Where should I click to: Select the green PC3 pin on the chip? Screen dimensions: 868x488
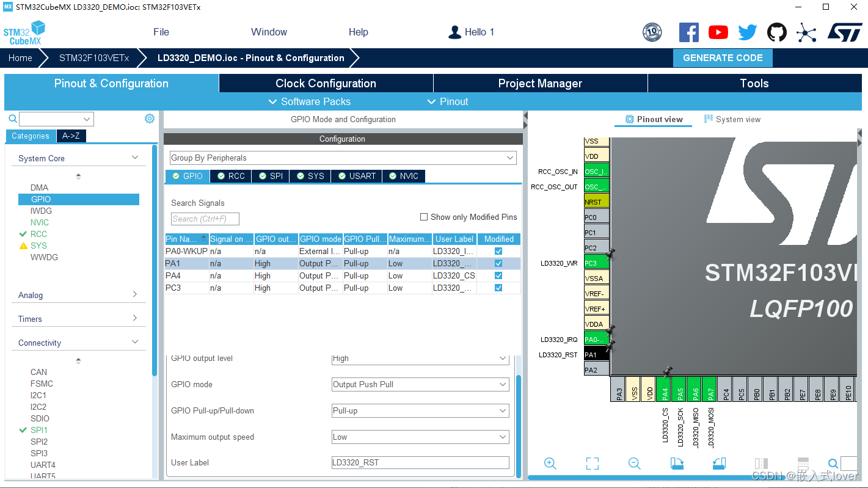pos(597,263)
